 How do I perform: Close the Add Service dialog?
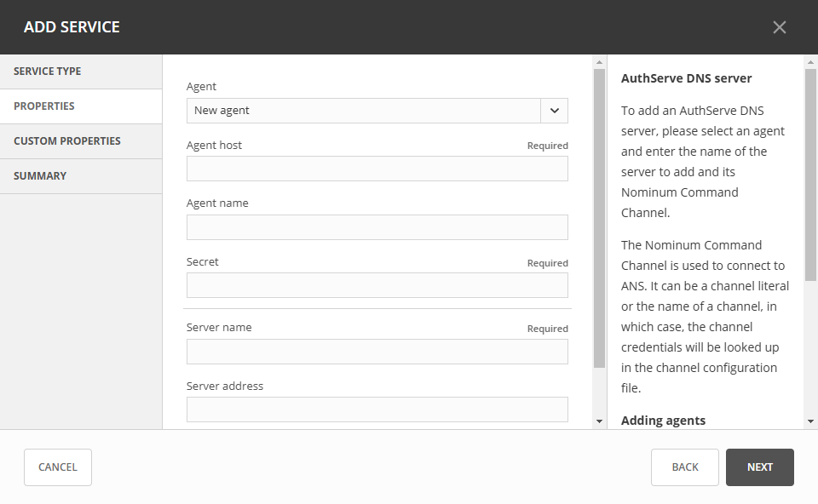click(779, 27)
